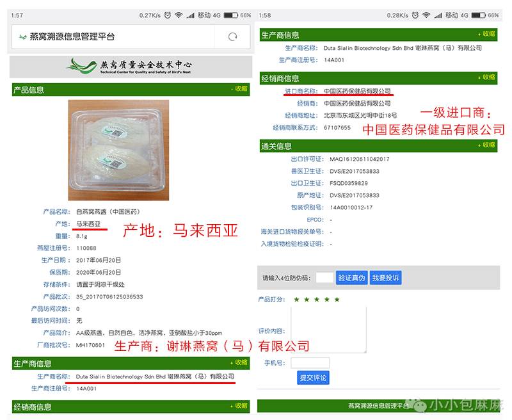The height and width of the screenshot is (420, 512).
Task: Toggle 收缩 on bottom-left 经销商信息 header
Action: coord(239,406)
